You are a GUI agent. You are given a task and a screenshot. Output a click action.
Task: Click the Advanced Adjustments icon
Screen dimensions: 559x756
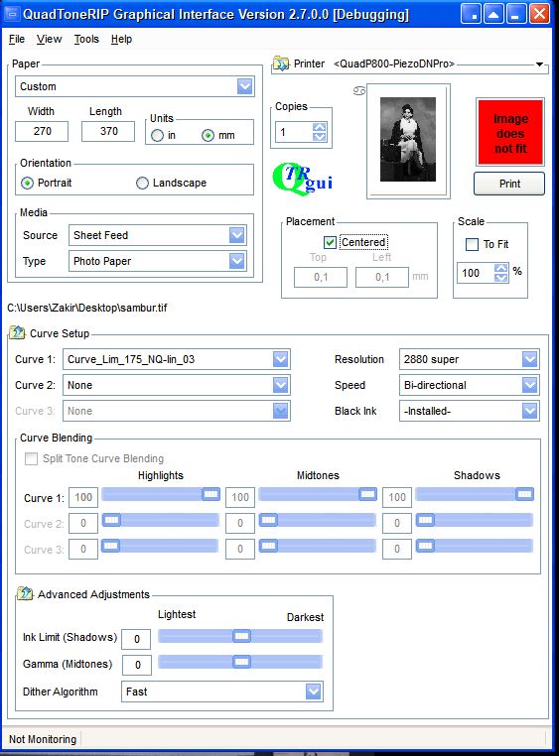point(25,593)
